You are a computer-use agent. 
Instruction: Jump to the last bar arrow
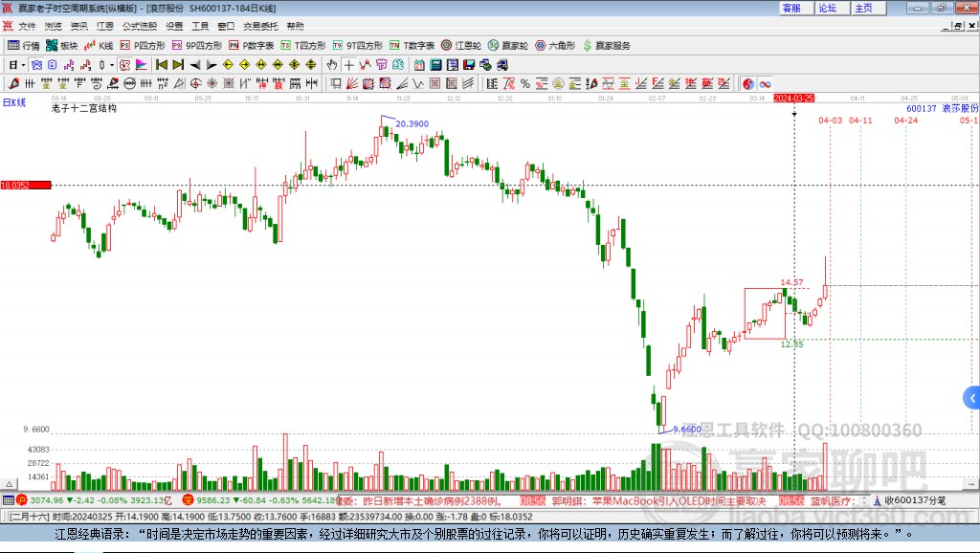[178, 65]
